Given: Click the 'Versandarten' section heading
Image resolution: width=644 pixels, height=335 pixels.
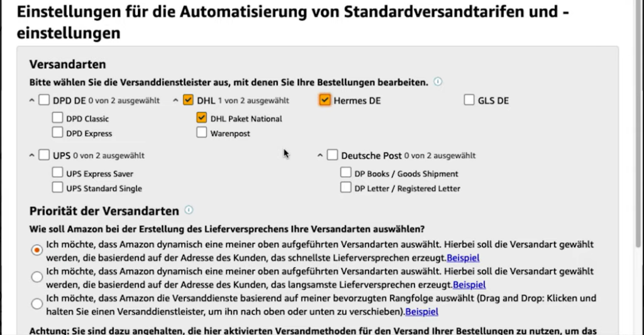Looking at the screenshot, I should coord(67,64).
